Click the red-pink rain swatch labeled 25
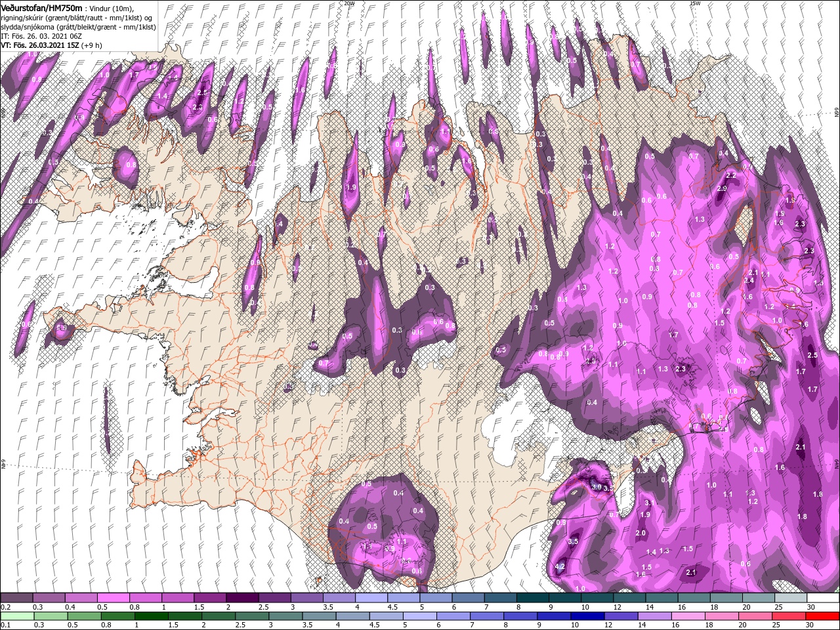This screenshot has height=630, width=840. click(789, 616)
